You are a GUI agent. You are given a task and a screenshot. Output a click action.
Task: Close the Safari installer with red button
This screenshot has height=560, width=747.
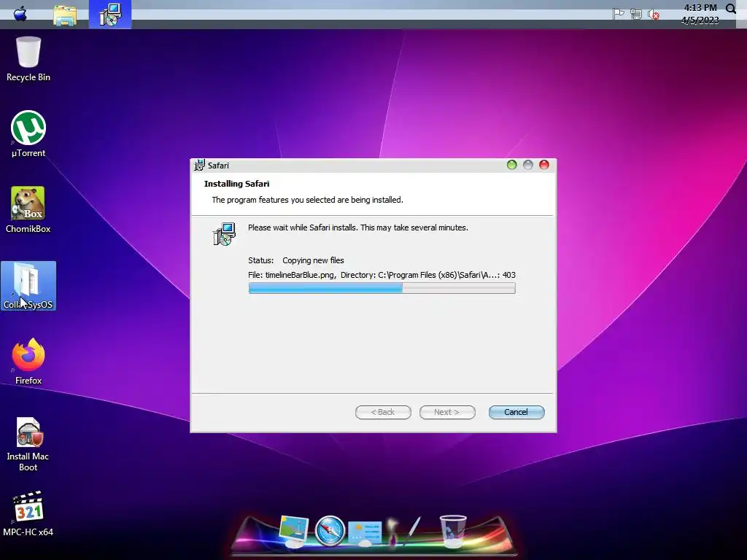click(x=544, y=165)
